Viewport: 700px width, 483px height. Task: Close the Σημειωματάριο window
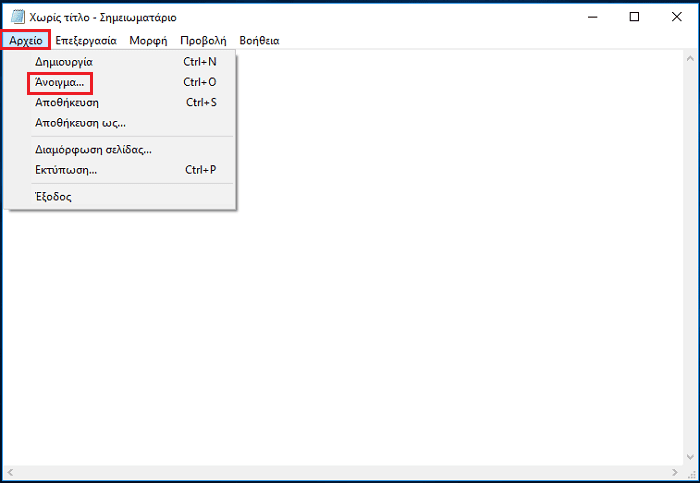pos(676,17)
